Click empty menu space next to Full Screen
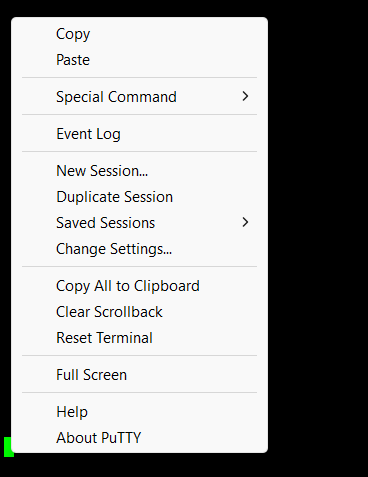368x477 pixels. 195,375
